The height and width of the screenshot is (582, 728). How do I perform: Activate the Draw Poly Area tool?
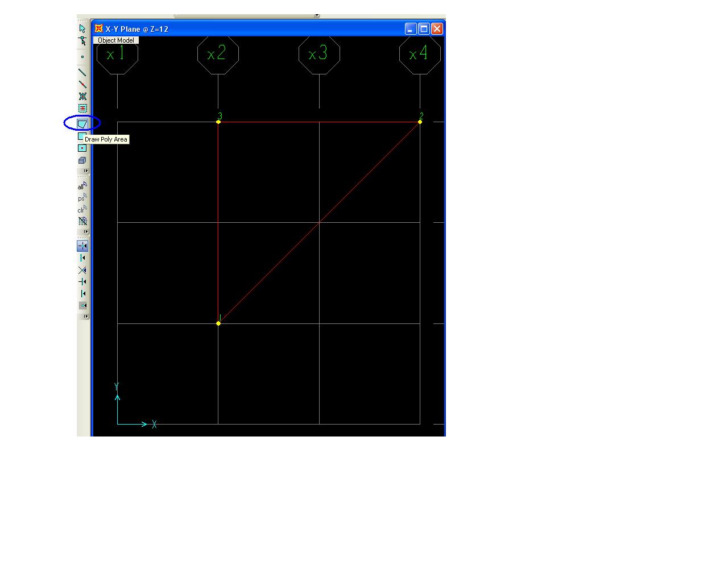82,123
